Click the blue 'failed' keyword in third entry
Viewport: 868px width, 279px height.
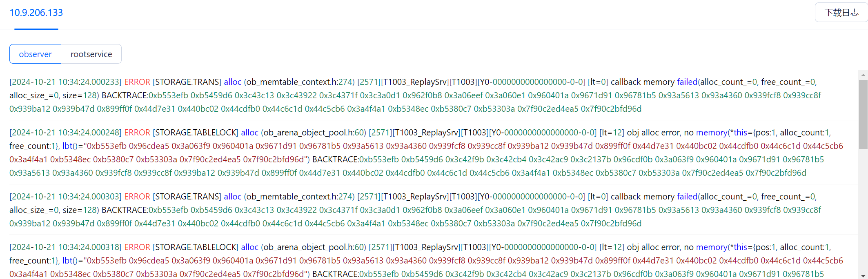coord(687,197)
